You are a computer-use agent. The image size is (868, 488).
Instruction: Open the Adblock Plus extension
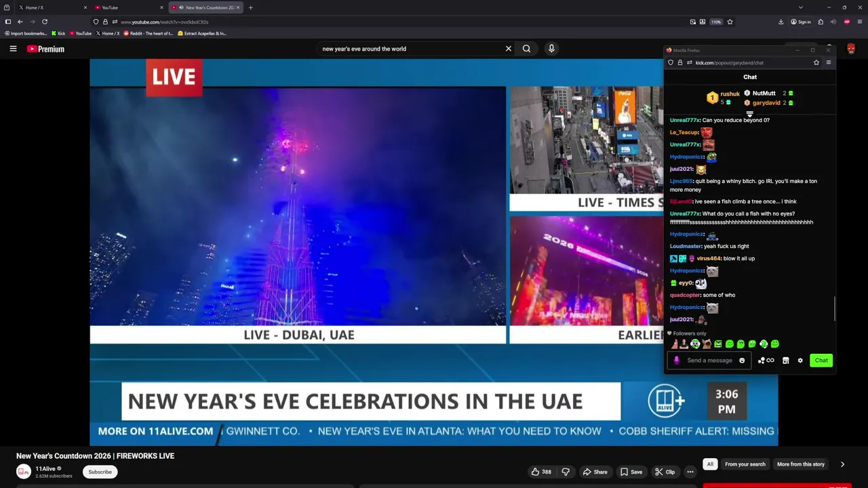pyautogui.click(x=847, y=22)
